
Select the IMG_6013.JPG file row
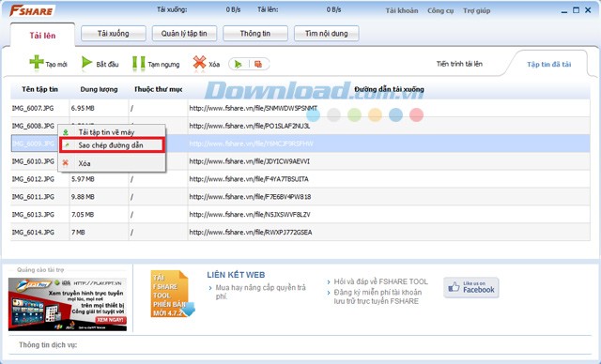(x=300, y=214)
